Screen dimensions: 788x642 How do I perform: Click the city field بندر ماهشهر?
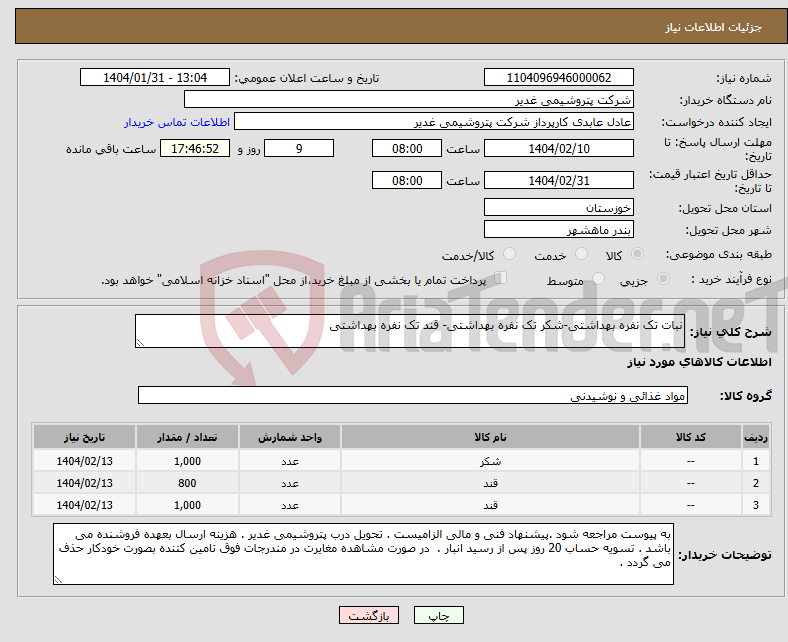pos(558,229)
